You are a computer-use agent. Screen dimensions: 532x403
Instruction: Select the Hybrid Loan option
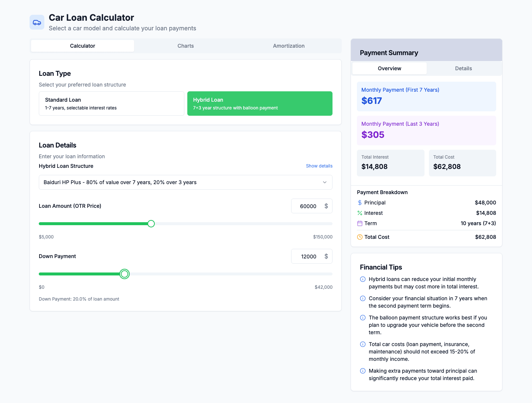pos(260,104)
